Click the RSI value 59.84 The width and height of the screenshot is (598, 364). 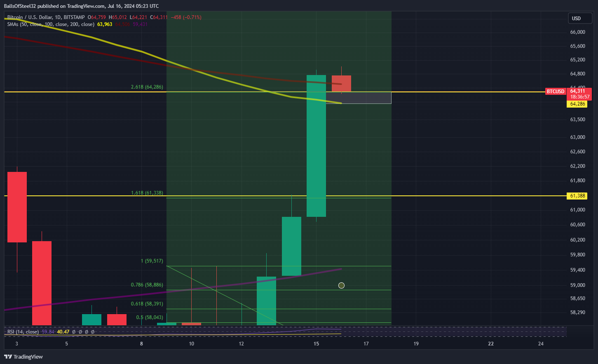(48, 331)
